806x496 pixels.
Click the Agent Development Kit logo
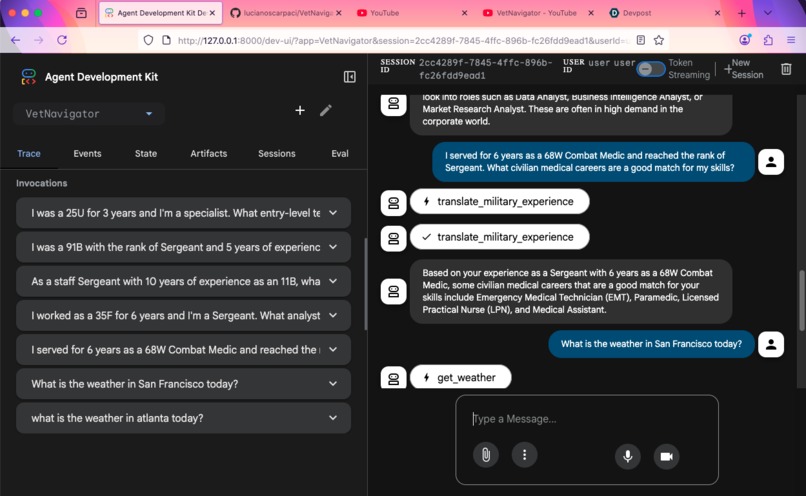click(29, 77)
